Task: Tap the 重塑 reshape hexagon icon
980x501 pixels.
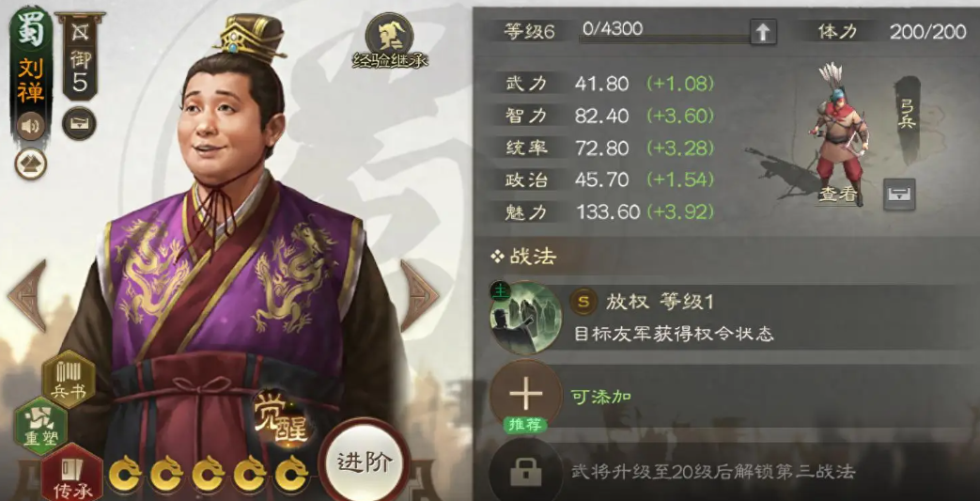Action: point(41,426)
